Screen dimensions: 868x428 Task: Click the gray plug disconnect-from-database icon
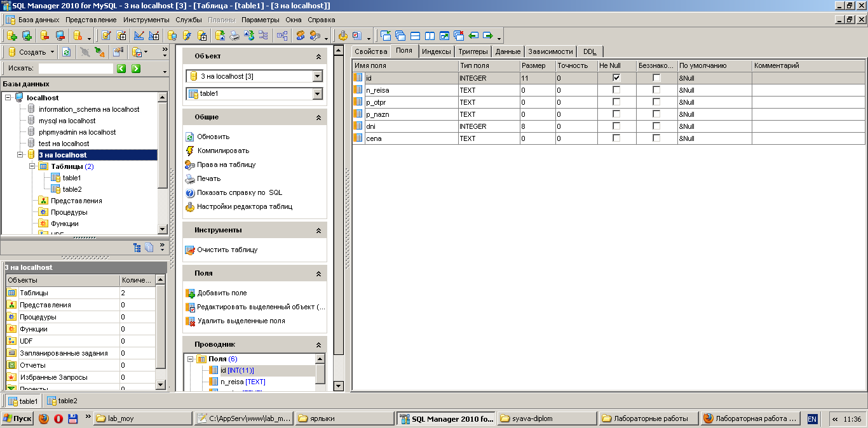pyautogui.click(x=85, y=52)
